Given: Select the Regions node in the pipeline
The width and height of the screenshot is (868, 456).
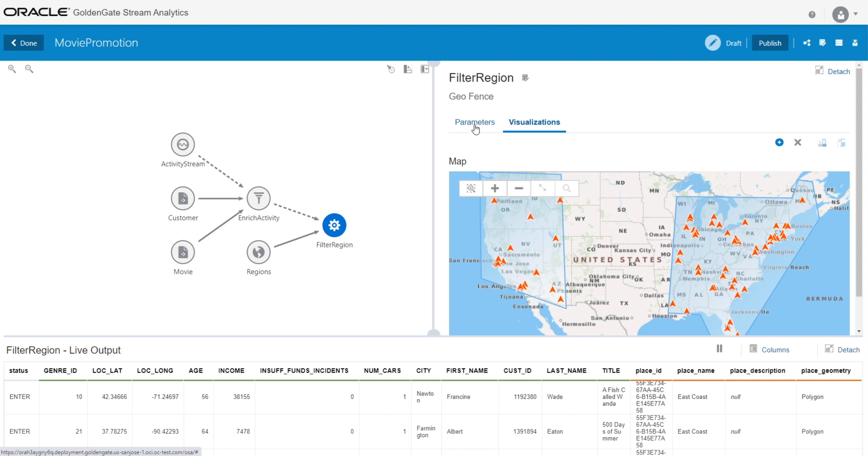Looking at the screenshot, I should 258,252.
